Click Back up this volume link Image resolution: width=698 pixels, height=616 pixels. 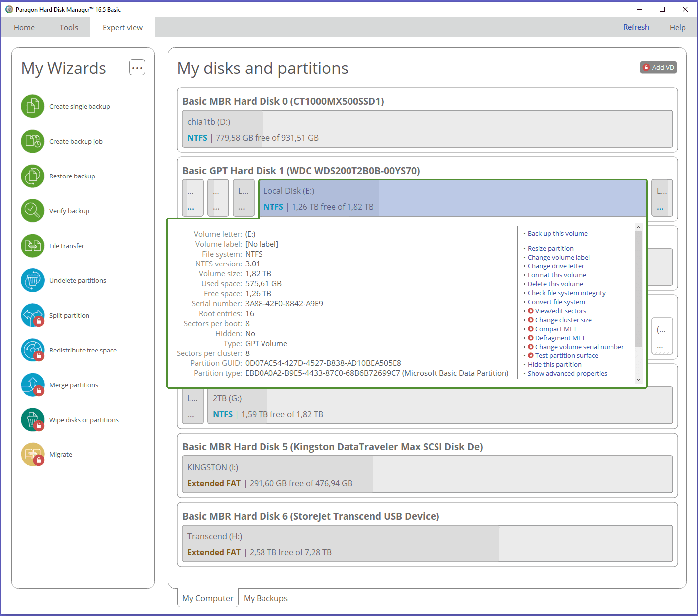click(558, 234)
